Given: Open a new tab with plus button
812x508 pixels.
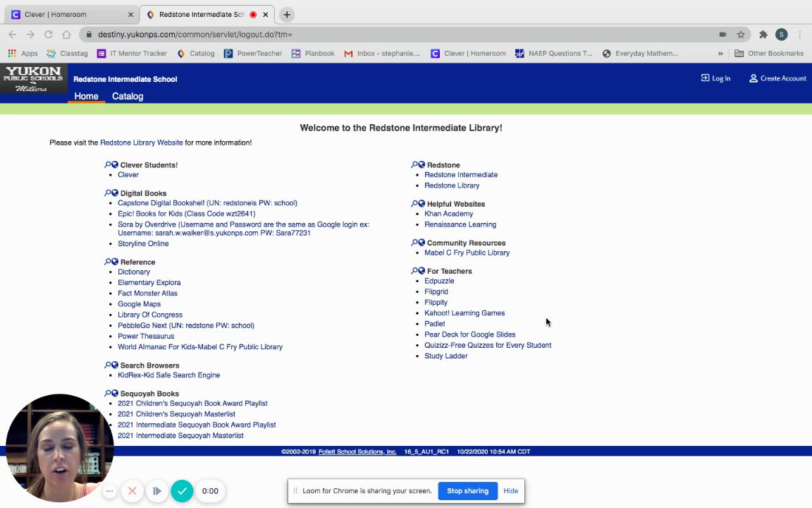Looking at the screenshot, I should coord(287,15).
